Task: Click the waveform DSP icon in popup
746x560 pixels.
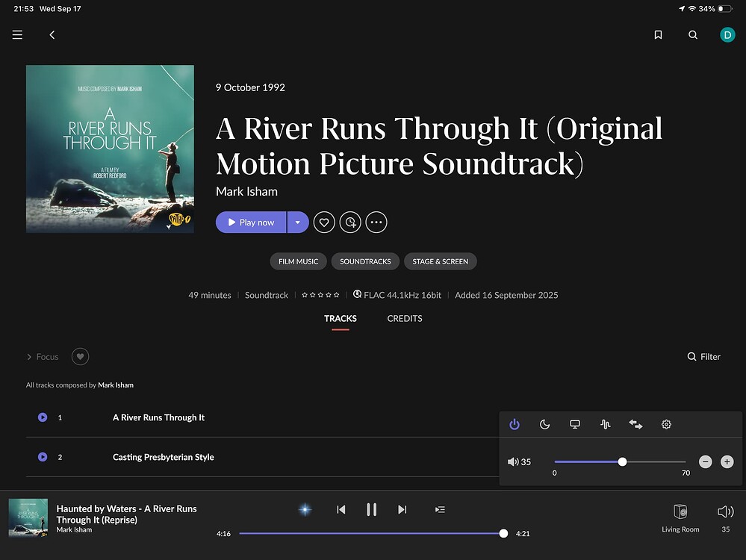Action: pyautogui.click(x=606, y=424)
